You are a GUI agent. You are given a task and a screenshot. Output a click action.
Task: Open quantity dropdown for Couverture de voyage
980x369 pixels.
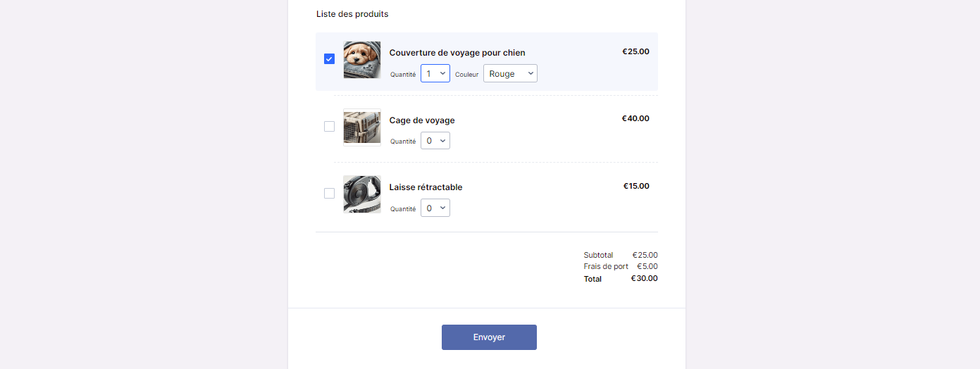[x=435, y=73]
